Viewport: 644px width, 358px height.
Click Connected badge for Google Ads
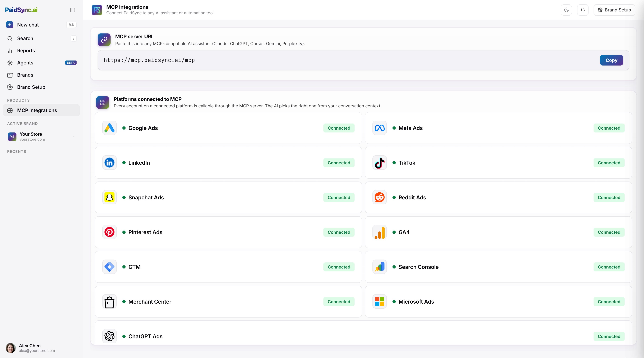[x=339, y=128]
